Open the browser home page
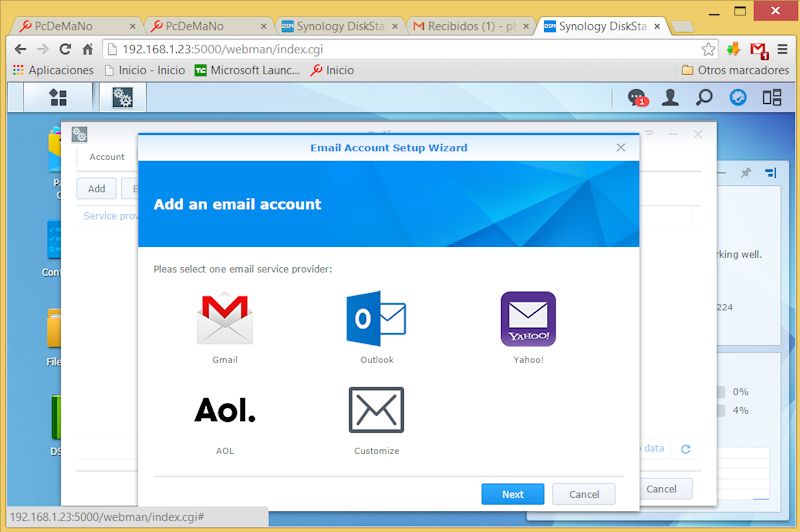 click(x=88, y=49)
